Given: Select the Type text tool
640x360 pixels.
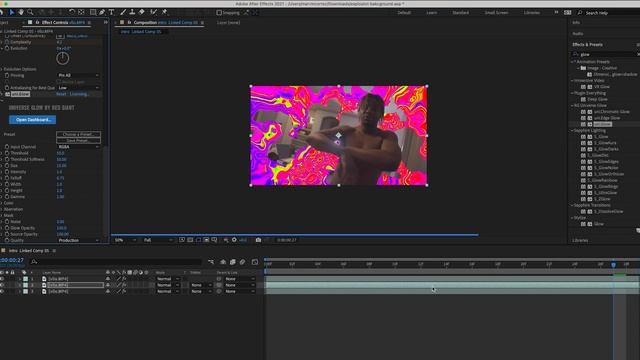Looking at the screenshot, I should tap(111, 13).
